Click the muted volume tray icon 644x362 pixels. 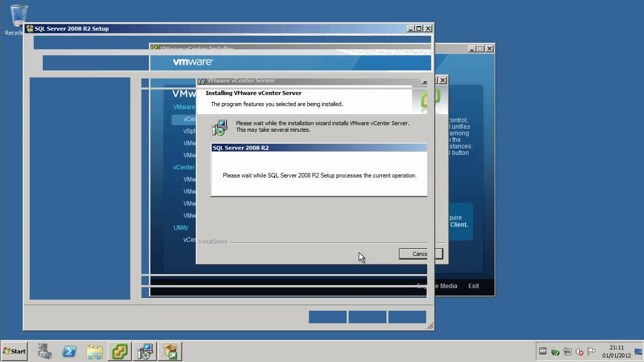(x=580, y=351)
